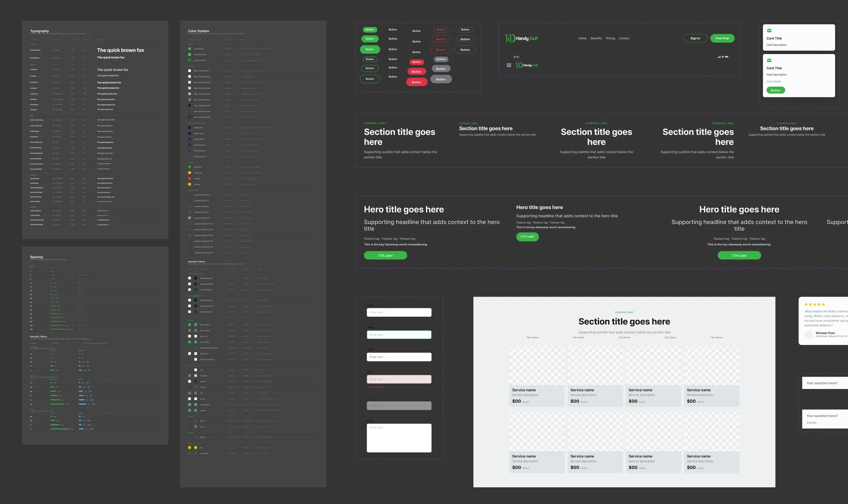Expand collapsed 'Your question here?' item without answer
Viewport: 848px width, 504px height.
(825, 383)
